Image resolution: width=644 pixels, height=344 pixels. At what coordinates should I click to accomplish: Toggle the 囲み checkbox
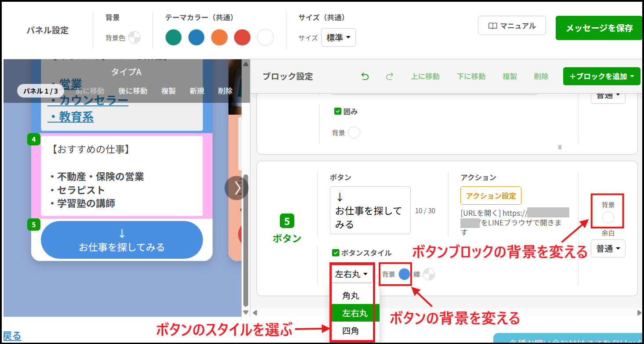click(x=338, y=112)
